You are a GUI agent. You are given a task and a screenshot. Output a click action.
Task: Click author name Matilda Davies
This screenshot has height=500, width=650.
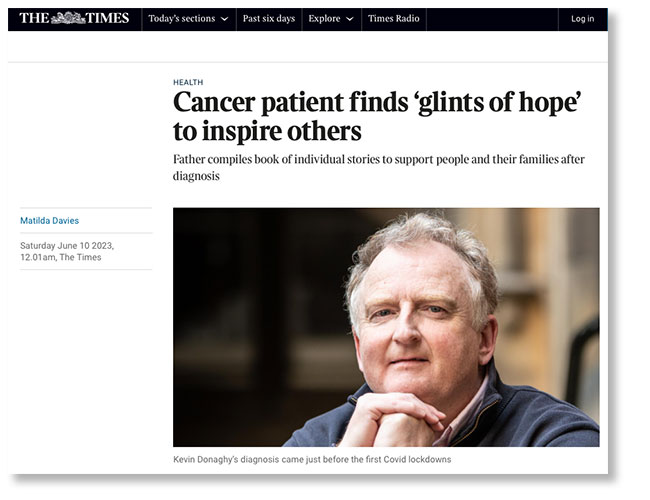coord(51,220)
